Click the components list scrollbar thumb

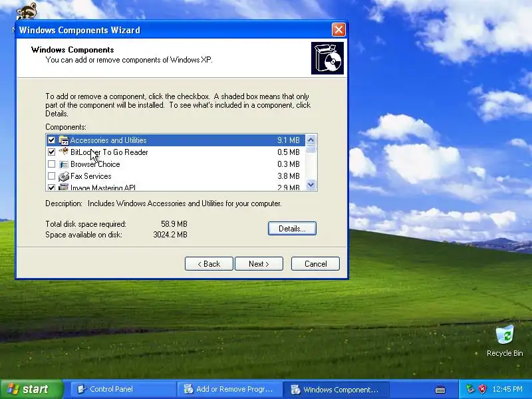tap(311, 149)
